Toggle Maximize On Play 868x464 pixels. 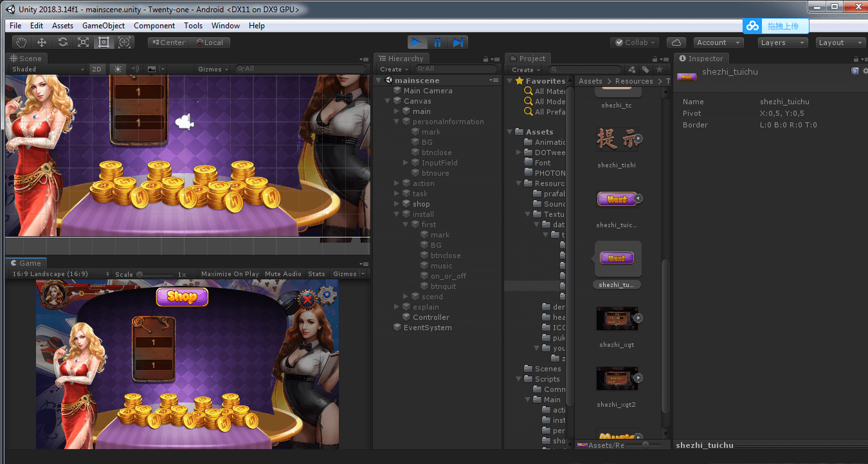[230, 274]
